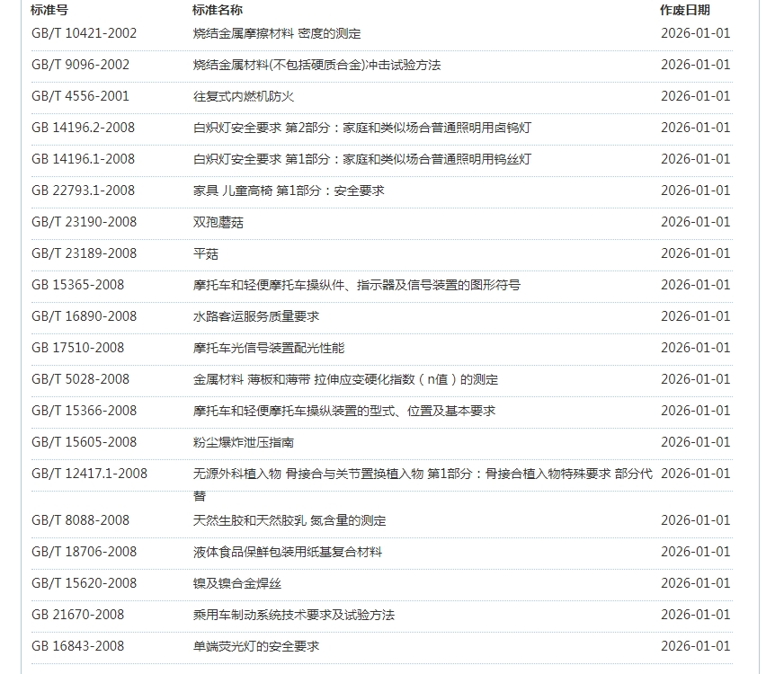Image resolution: width=784 pixels, height=674 pixels.
Task: Select the 双孢蘑菇 standard title
Action: pyautogui.click(x=218, y=222)
